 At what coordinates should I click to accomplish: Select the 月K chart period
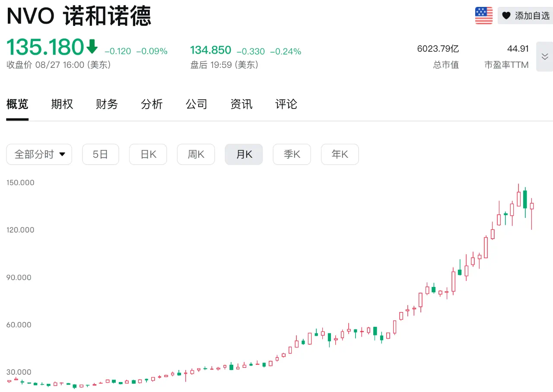point(244,154)
